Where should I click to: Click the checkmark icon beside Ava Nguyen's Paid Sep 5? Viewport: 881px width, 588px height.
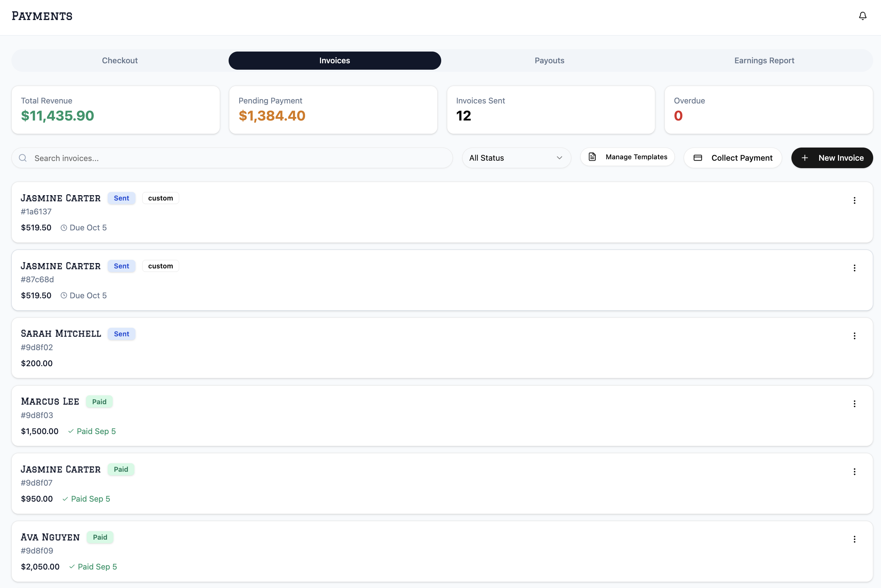pyautogui.click(x=71, y=567)
